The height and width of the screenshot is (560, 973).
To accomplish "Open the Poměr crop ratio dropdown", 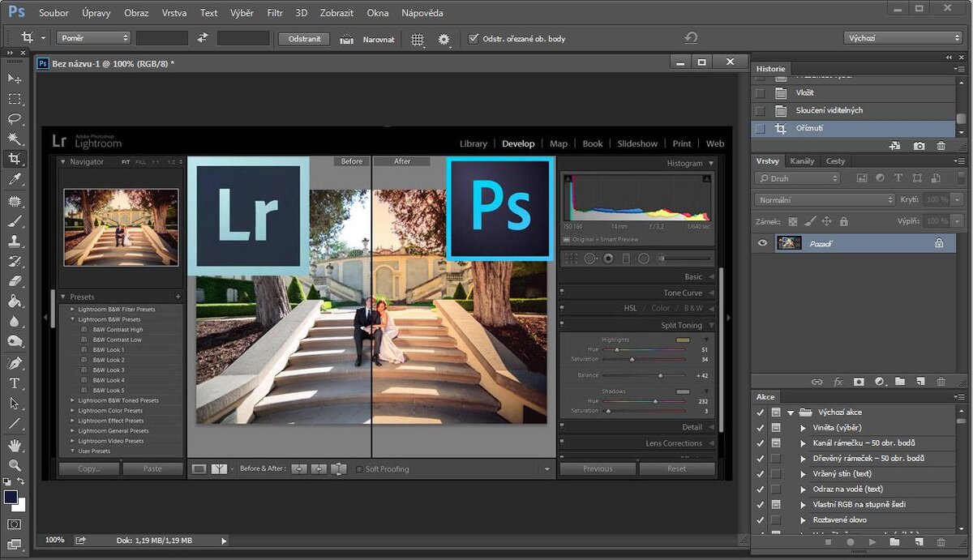I will click(x=93, y=38).
